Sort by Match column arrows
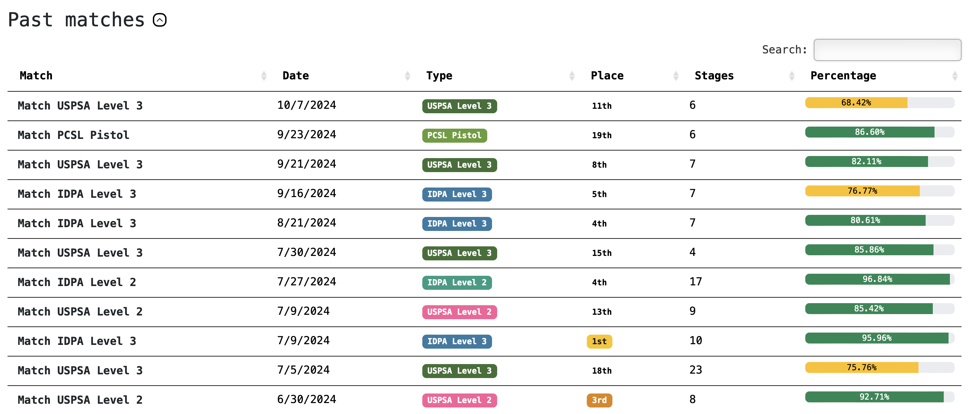This screenshot has width=980, height=414. click(264, 76)
